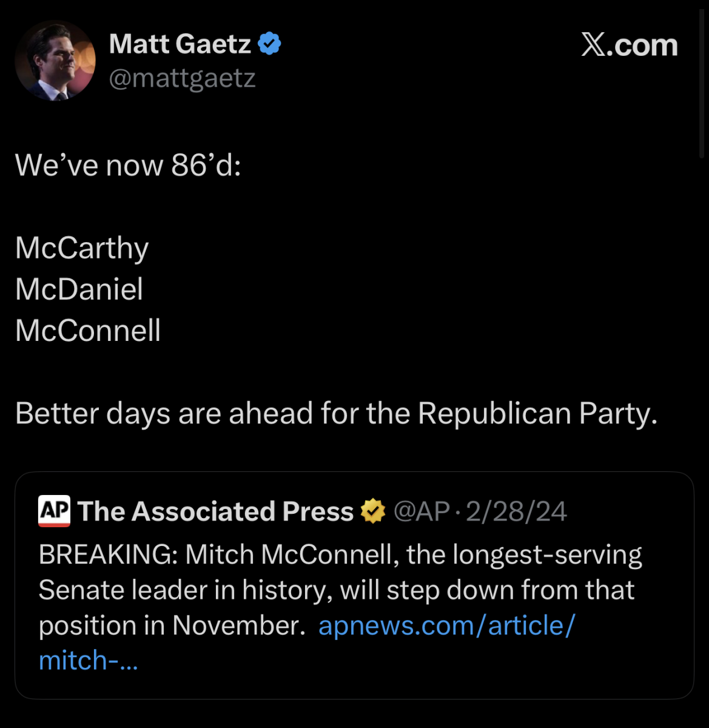Image resolution: width=709 pixels, height=728 pixels.
Task: Open the @mattgaetz handle
Action: point(182,78)
